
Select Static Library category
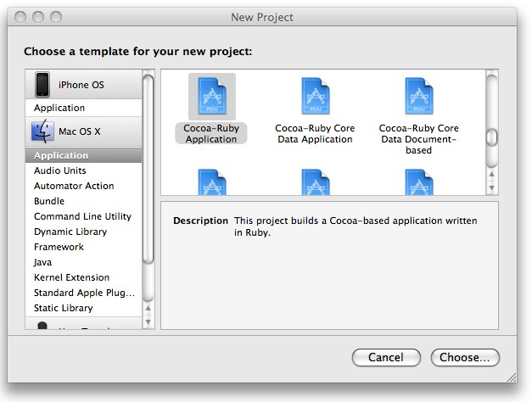coord(64,308)
